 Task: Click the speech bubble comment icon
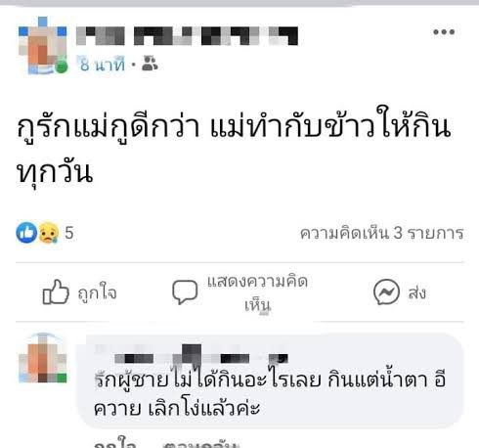coord(185,291)
